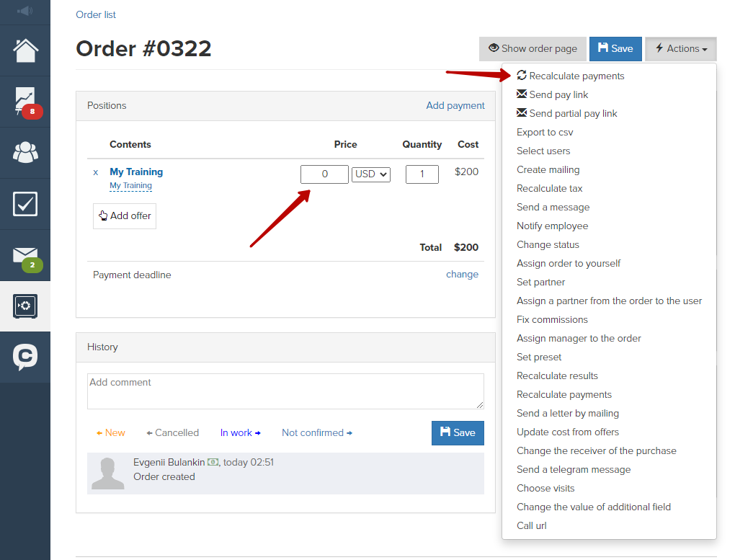Choose Recalculate payments with refresh icon
The height and width of the screenshot is (560, 735).
[571, 76]
